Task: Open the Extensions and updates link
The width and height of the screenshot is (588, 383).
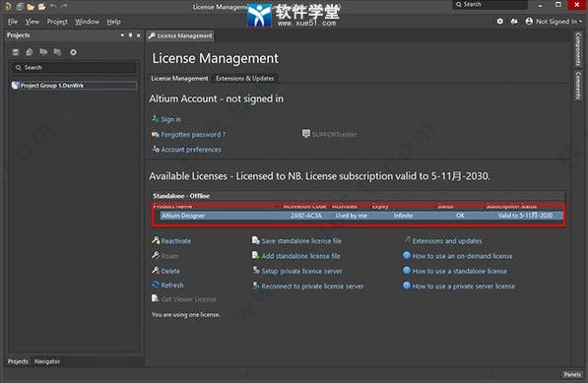Action: point(443,241)
